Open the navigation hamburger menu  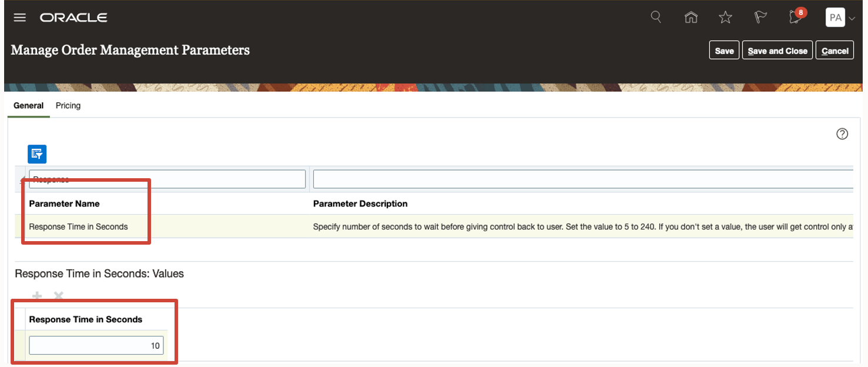(19, 17)
